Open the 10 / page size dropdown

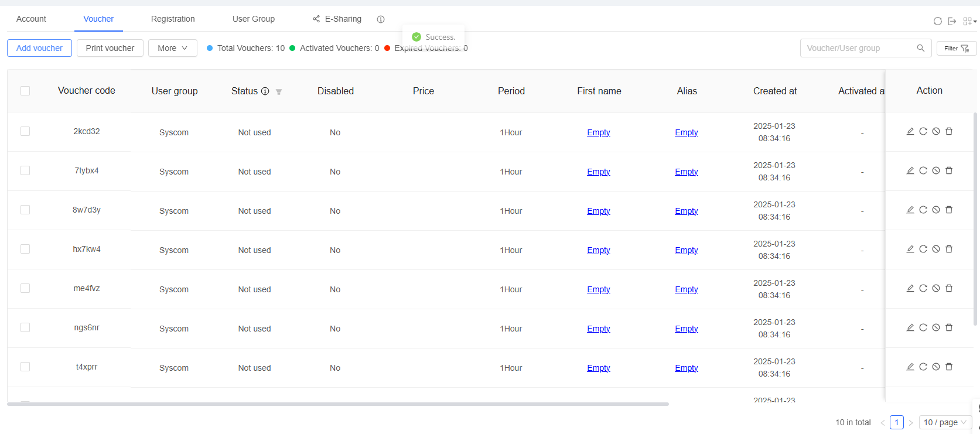coord(945,422)
